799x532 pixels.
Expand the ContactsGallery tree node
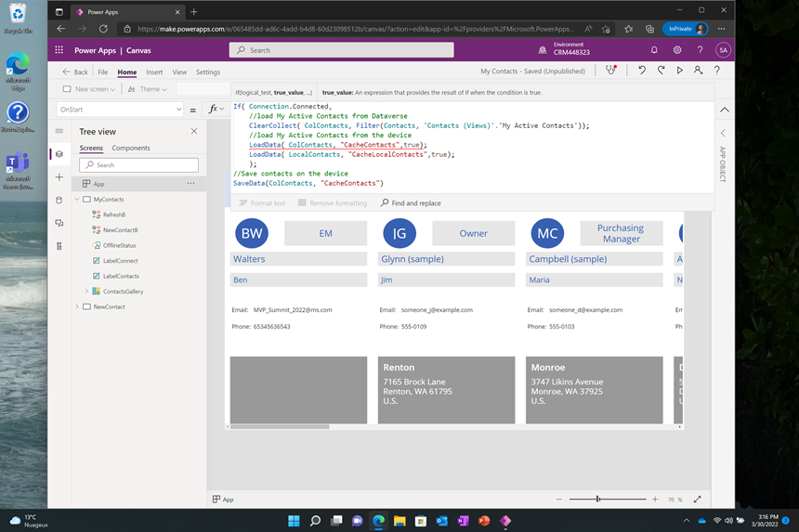click(x=86, y=292)
